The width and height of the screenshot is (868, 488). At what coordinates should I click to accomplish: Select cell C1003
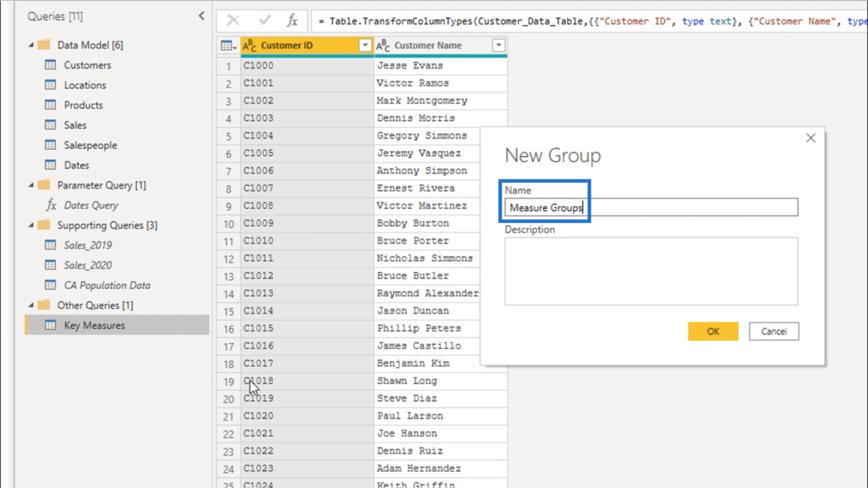(307, 118)
